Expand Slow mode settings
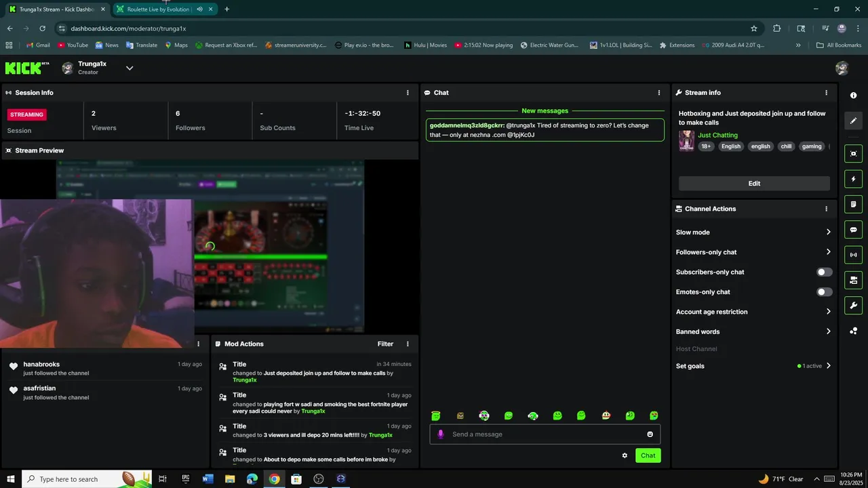The height and width of the screenshot is (488, 868). 753,232
